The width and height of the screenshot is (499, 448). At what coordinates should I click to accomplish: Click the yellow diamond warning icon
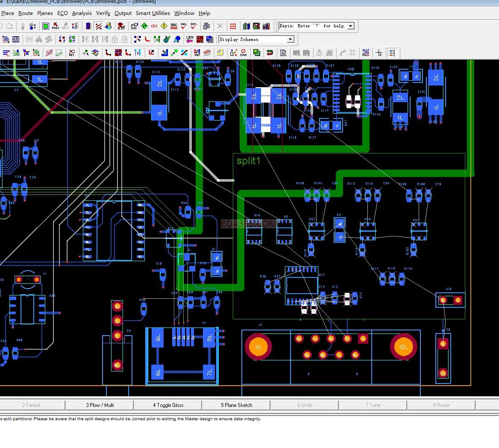164,26
